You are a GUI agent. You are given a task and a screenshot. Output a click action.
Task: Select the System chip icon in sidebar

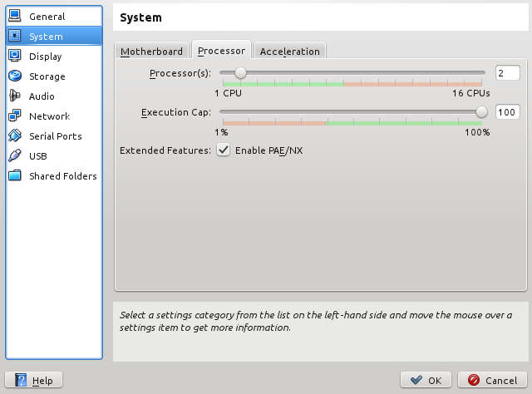pos(15,36)
